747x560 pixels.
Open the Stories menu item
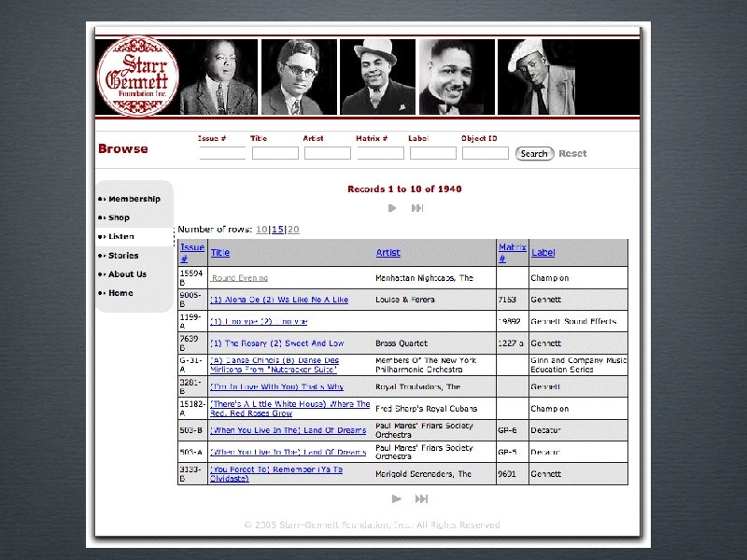123,255
